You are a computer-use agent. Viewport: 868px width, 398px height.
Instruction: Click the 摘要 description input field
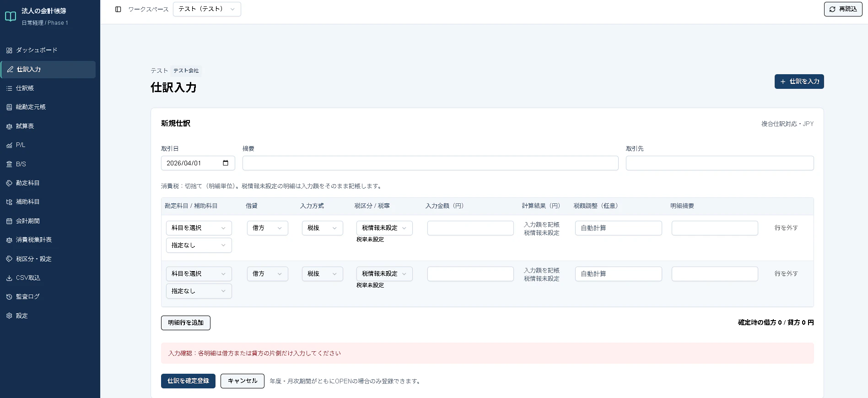[431, 163]
